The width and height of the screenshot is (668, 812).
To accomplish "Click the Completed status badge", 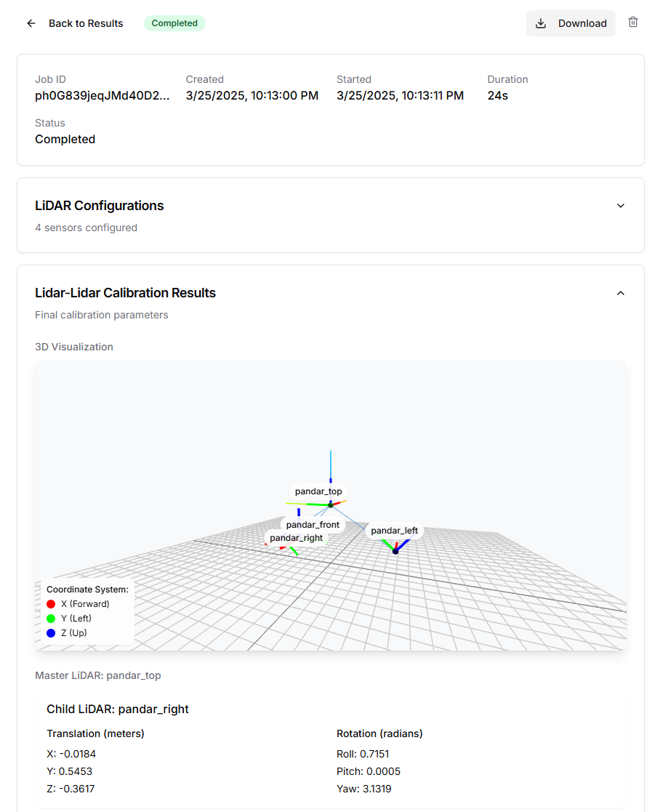I will click(x=174, y=23).
